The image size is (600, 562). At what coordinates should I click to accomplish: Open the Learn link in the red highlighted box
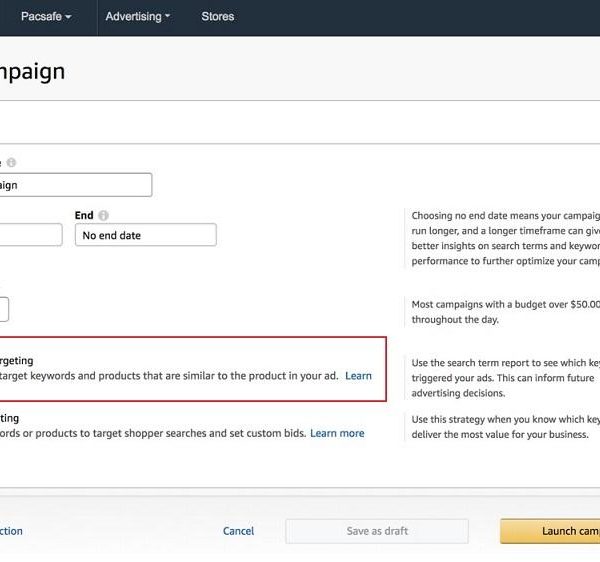coord(358,376)
